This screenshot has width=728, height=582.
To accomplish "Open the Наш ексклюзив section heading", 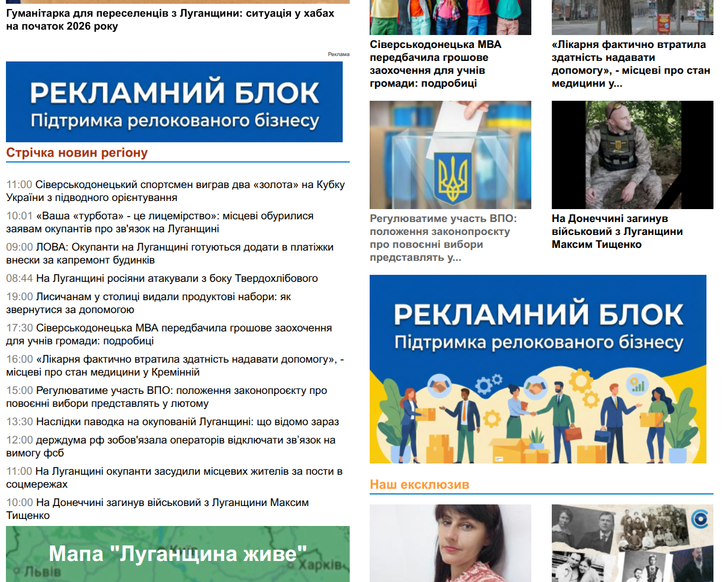I will point(419,484).
